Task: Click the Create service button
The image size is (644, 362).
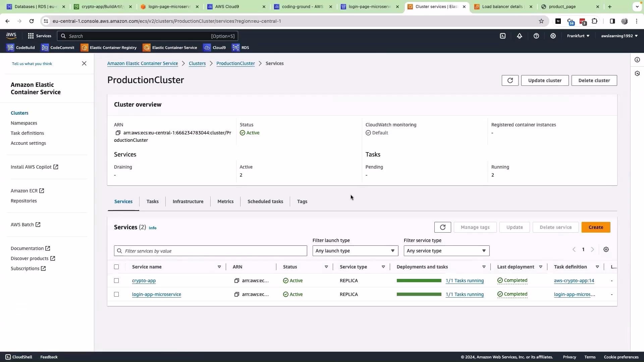Action: 596,227
